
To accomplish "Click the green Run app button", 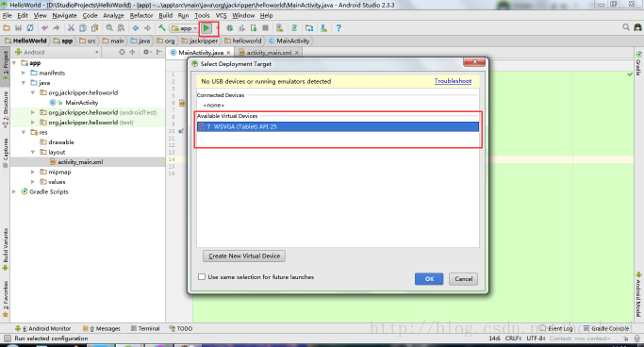I will [x=206, y=28].
